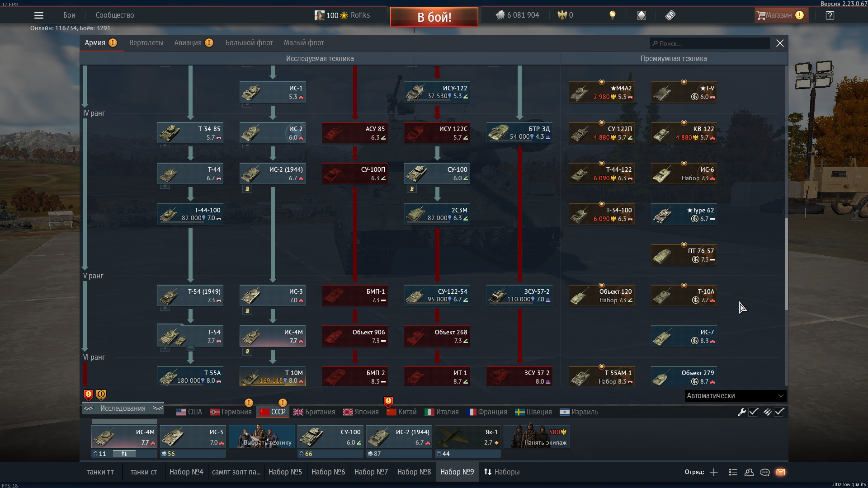Select the Т-34-85 tank card
Screen dimensions: 868x488
[190, 133]
